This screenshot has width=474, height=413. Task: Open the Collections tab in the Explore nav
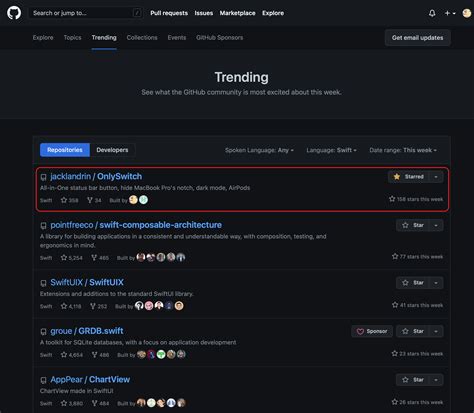pyautogui.click(x=142, y=38)
